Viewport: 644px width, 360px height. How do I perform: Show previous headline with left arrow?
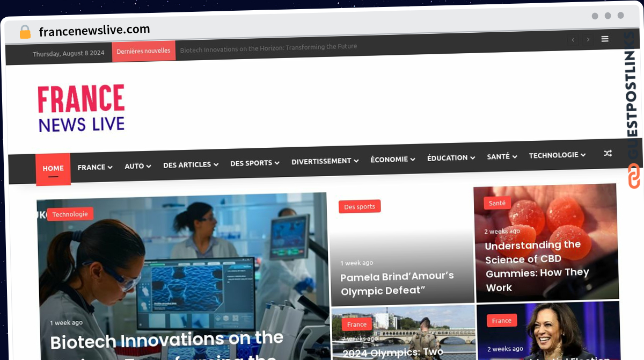[573, 39]
